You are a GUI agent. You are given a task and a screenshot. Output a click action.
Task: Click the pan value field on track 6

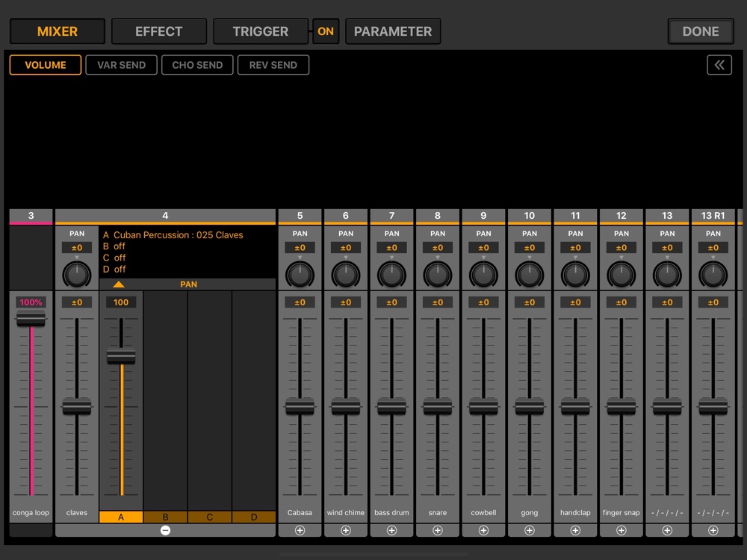[x=346, y=248]
